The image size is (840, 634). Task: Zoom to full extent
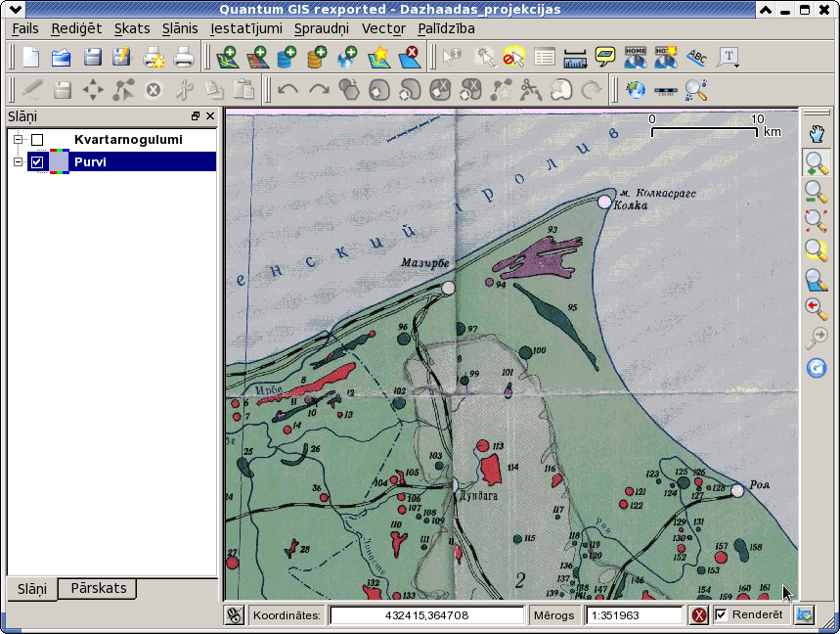817,221
